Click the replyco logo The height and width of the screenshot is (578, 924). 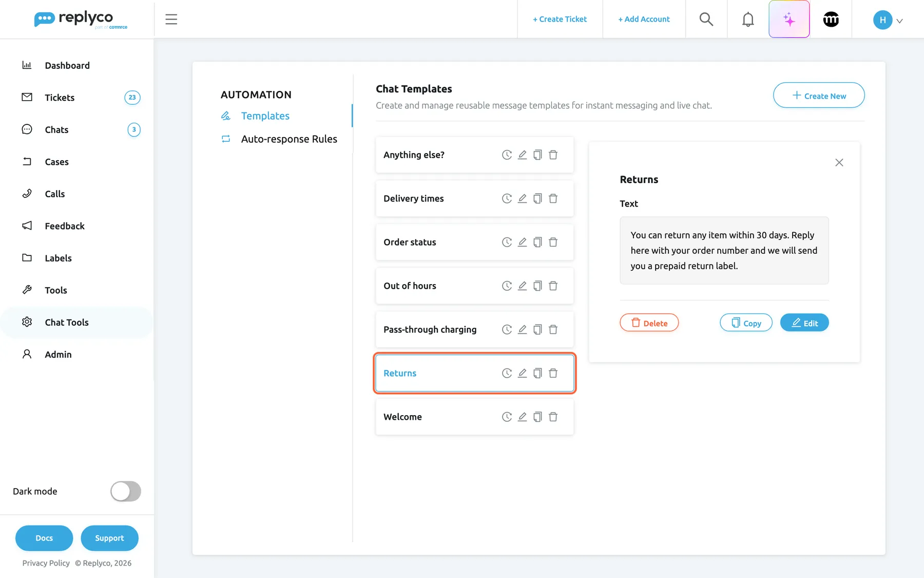81,20
